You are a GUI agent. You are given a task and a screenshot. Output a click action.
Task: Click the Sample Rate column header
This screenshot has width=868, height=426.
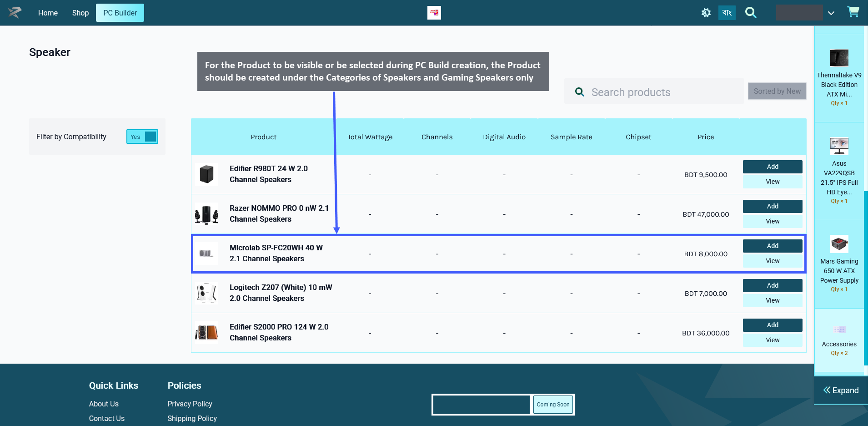click(572, 137)
